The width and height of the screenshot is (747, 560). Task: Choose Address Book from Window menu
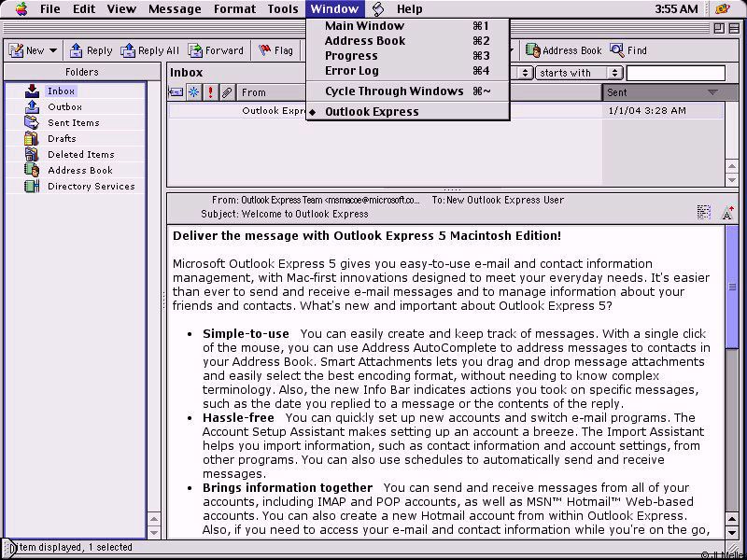408,40
